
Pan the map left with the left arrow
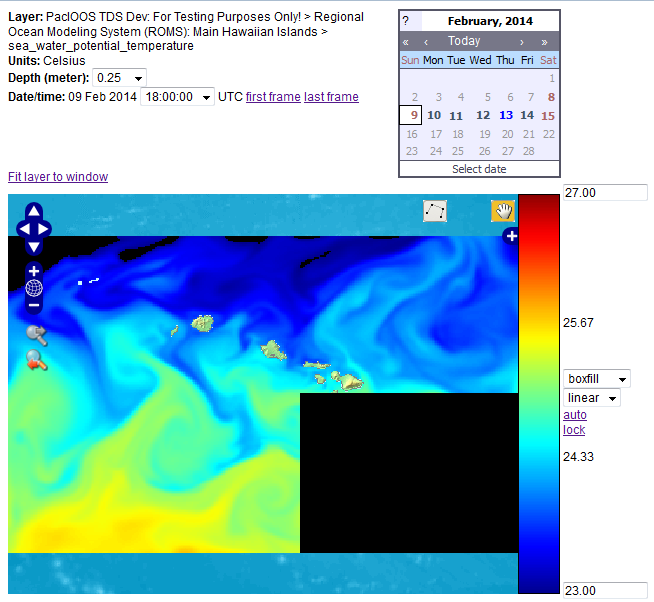point(23,228)
